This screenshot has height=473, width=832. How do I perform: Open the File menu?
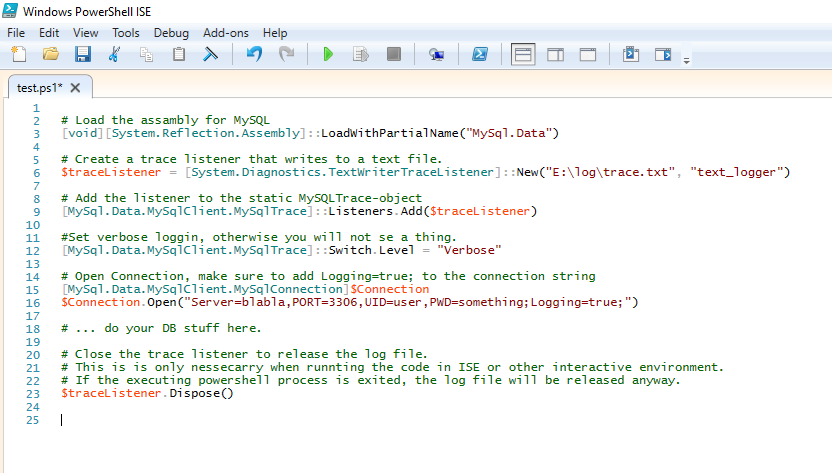click(x=16, y=33)
